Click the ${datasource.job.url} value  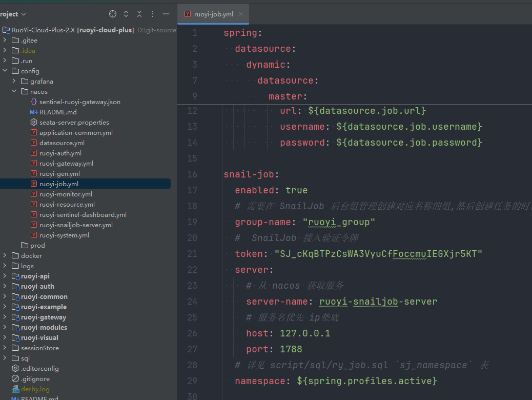(367, 111)
